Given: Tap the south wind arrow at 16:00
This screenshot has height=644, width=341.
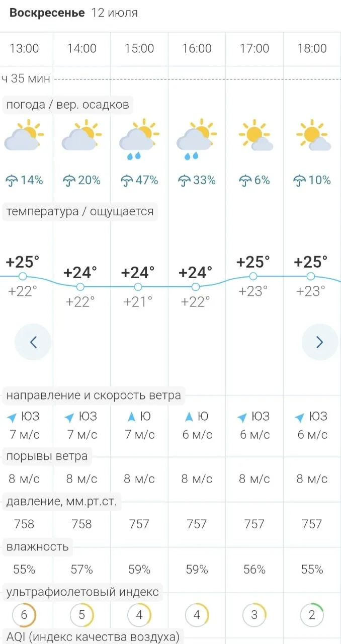Looking at the screenshot, I should tap(189, 417).
